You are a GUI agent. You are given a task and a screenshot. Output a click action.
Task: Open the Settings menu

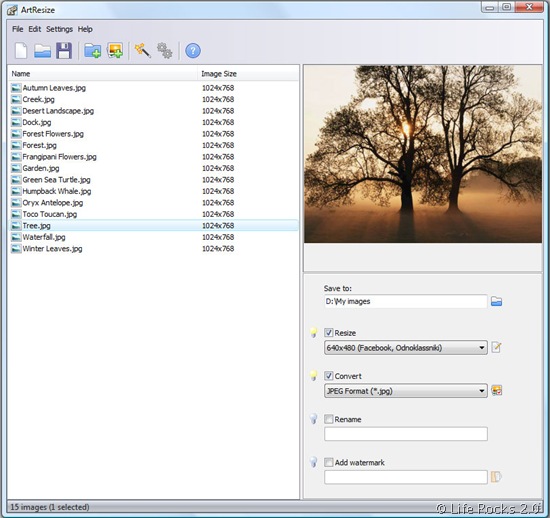pyautogui.click(x=59, y=29)
